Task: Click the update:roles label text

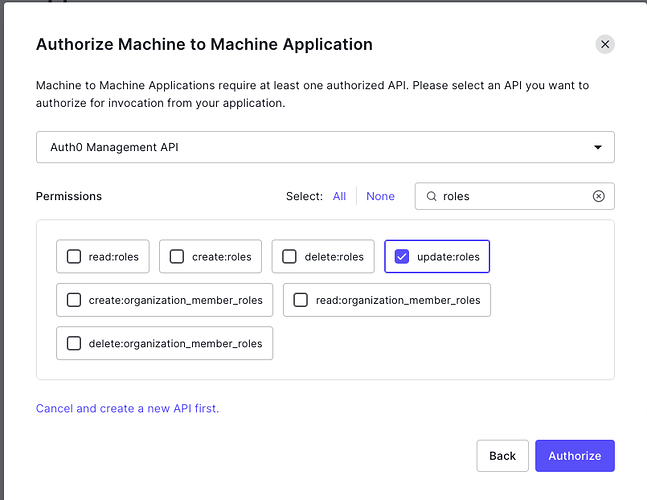Action: click(x=448, y=257)
